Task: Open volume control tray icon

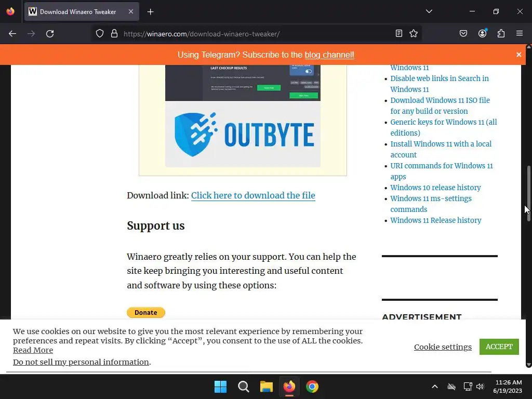Action: coord(480,387)
